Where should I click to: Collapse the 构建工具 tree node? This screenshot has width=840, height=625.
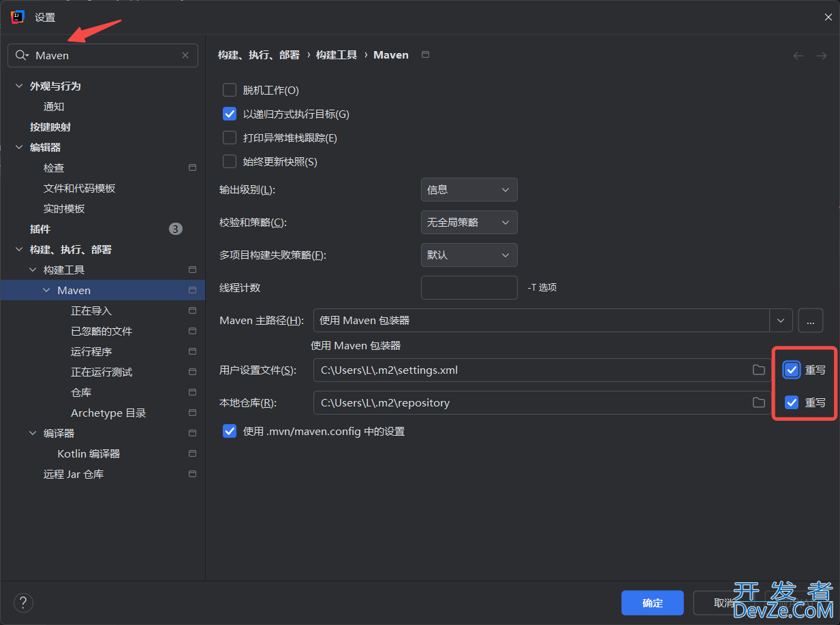(x=33, y=270)
